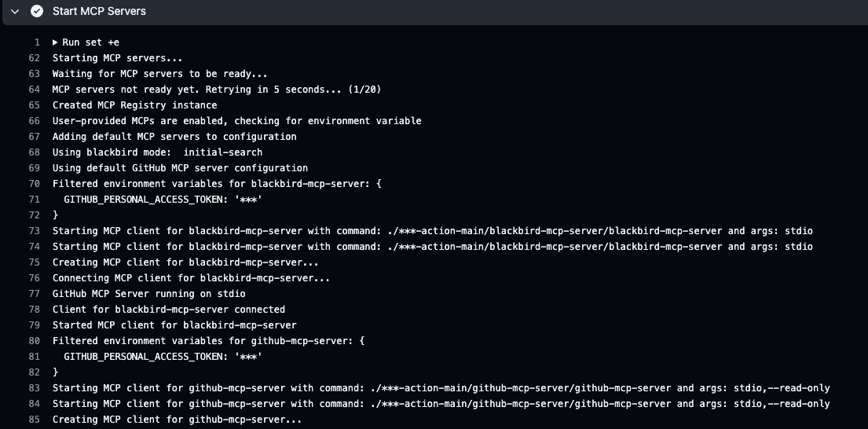Select line number 83 link
The height and width of the screenshot is (429, 868).
[x=34, y=388]
